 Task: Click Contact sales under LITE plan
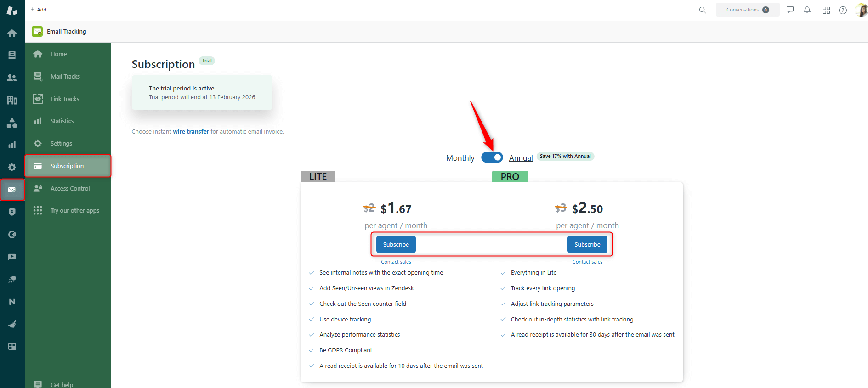click(x=396, y=262)
